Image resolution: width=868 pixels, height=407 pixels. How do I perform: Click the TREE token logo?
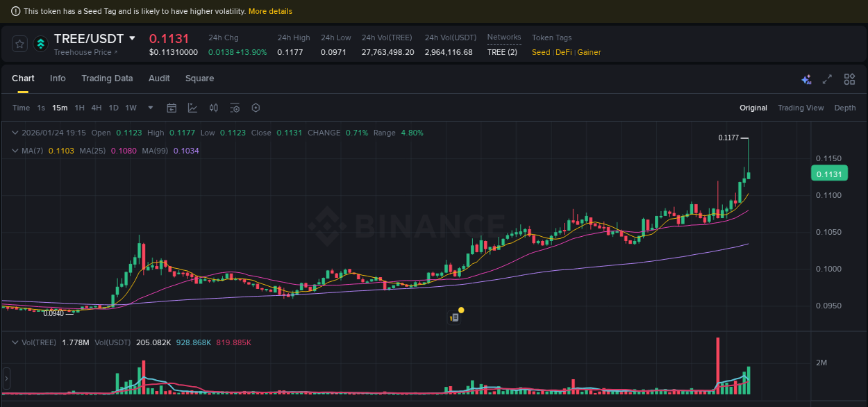(40, 43)
